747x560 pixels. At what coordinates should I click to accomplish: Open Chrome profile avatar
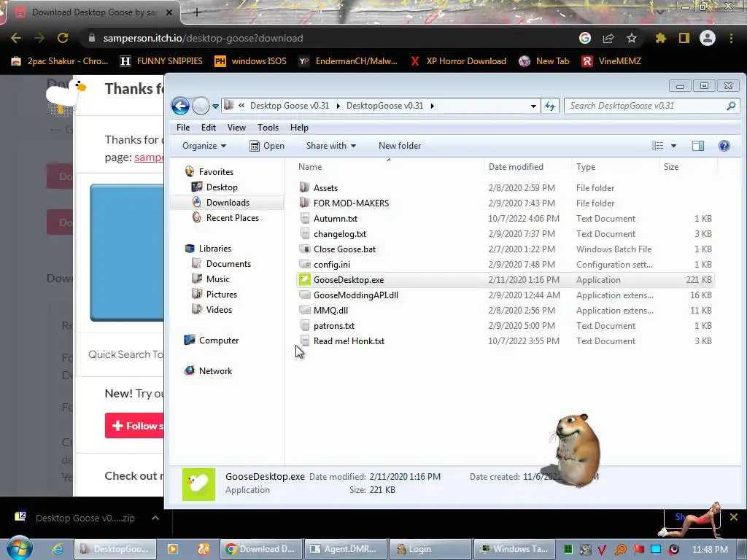[708, 38]
